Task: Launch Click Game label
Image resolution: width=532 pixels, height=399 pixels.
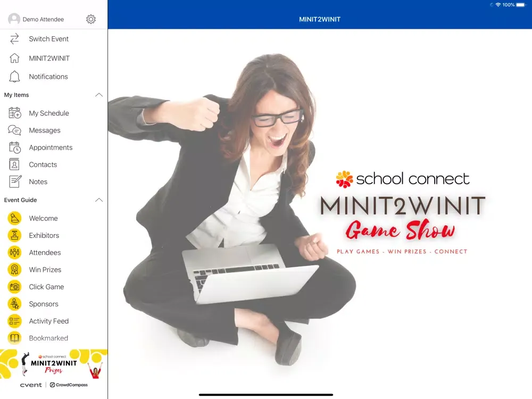Action: (x=46, y=287)
